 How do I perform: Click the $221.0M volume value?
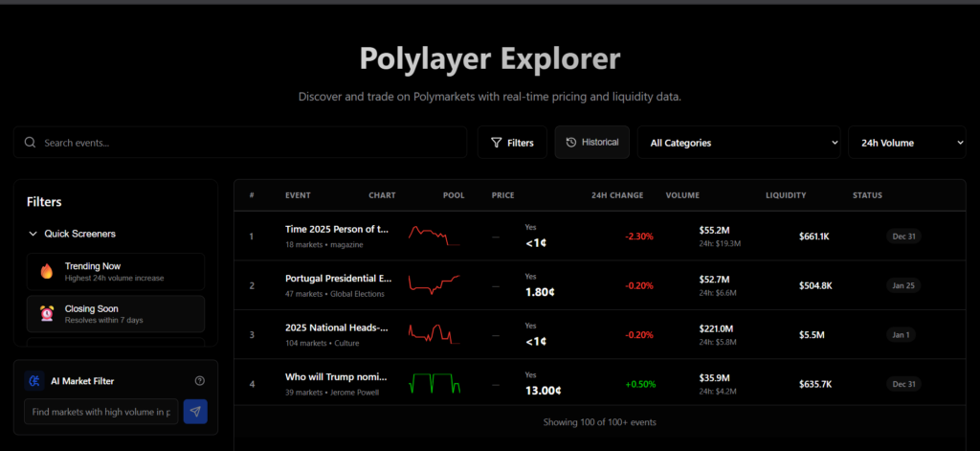pyautogui.click(x=716, y=328)
